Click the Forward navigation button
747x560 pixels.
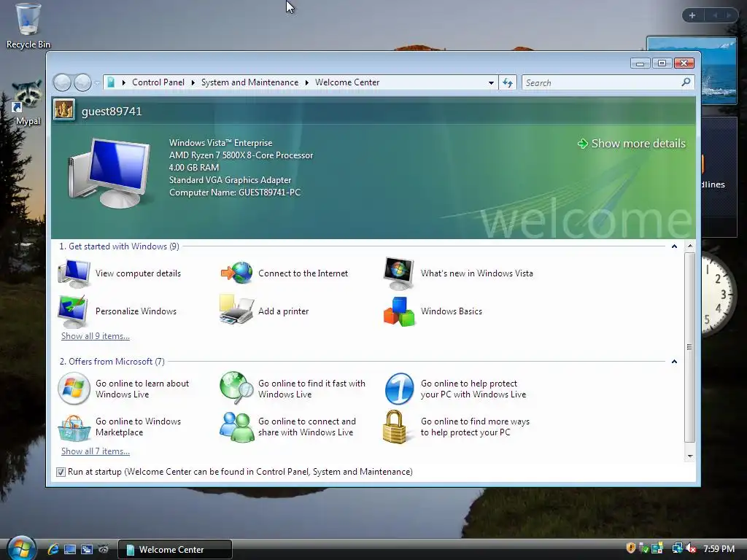click(x=82, y=82)
